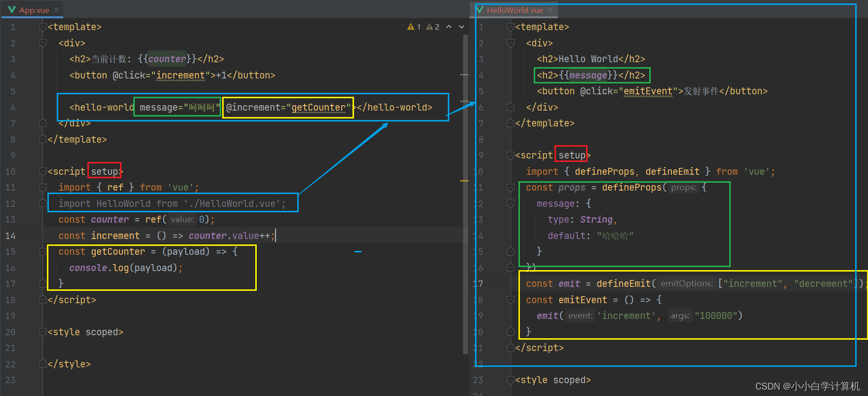This screenshot has height=396, width=868.
Task: Click 'defineEmit' in the HelloWorld.vue import statement
Action: (672, 172)
